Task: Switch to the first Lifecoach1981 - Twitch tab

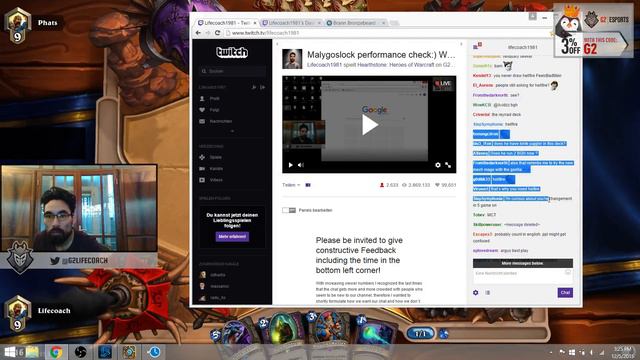Action: (x=227, y=23)
